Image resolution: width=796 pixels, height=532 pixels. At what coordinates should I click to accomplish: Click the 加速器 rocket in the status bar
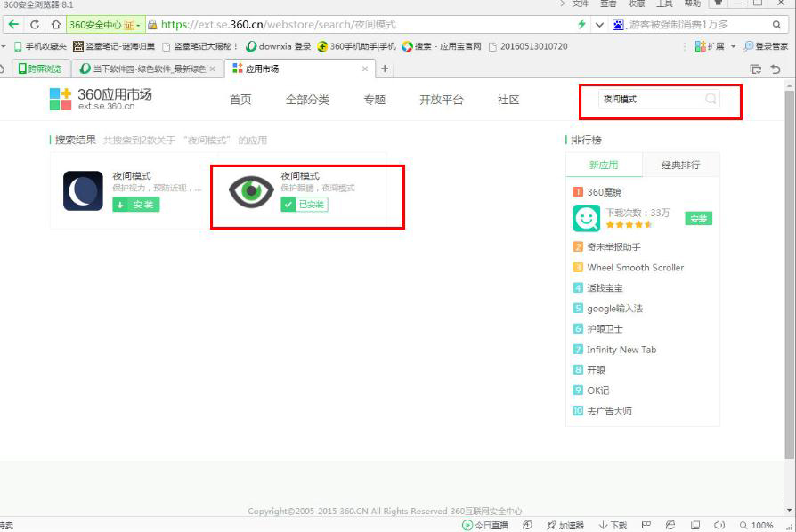tap(565, 525)
